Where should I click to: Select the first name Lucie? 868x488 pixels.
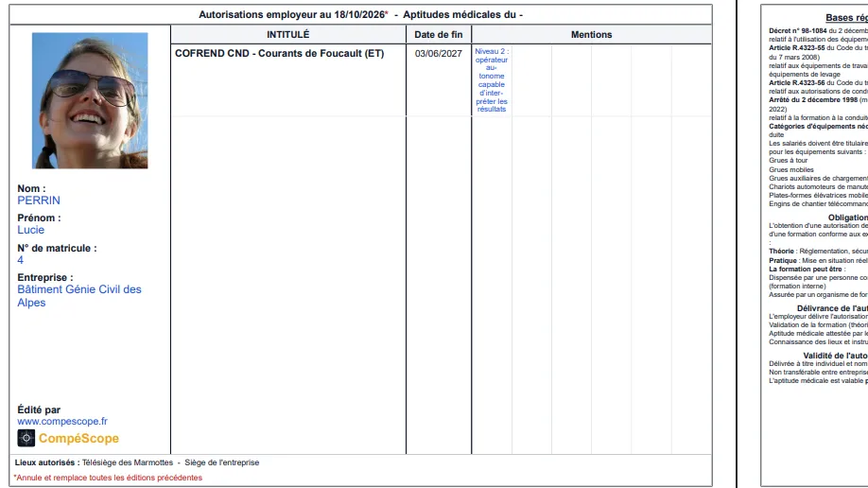[x=31, y=230]
